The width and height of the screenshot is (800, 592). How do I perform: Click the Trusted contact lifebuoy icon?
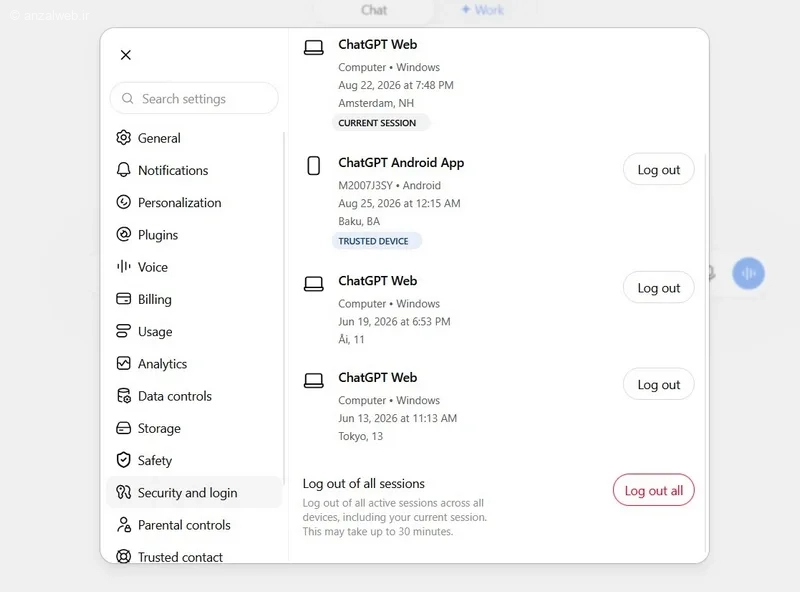point(123,557)
